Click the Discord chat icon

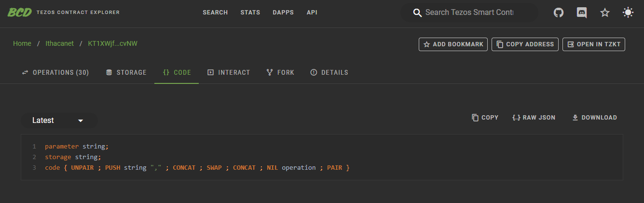pyautogui.click(x=582, y=13)
